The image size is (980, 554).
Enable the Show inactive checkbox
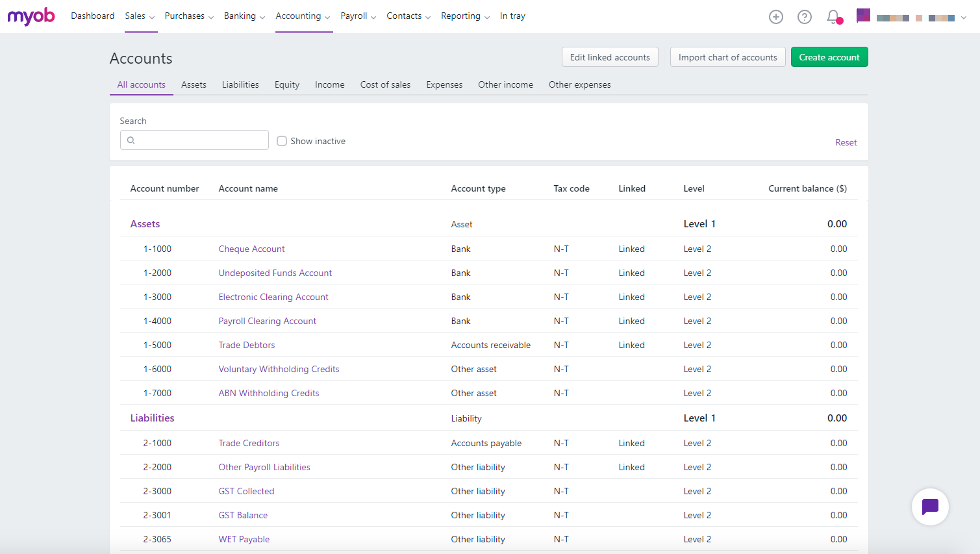(282, 141)
